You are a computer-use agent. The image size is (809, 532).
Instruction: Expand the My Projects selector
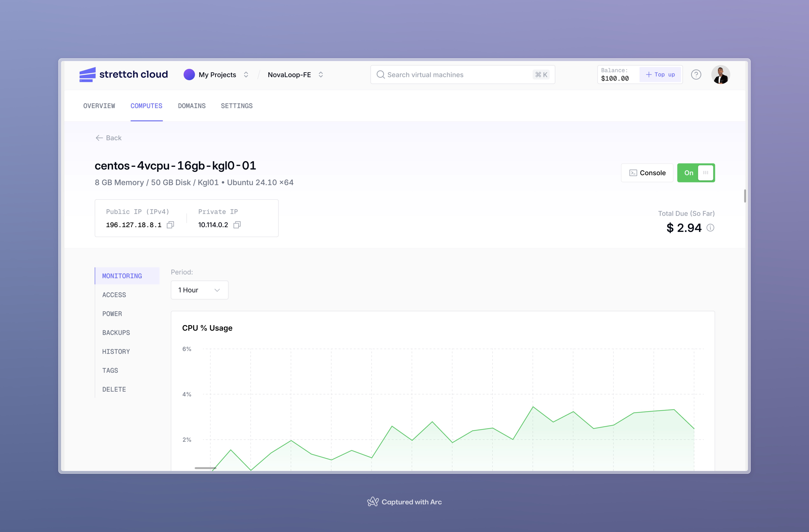246,74
